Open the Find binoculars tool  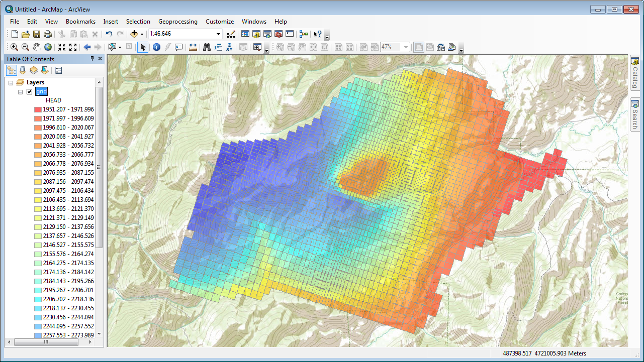click(207, 47)
